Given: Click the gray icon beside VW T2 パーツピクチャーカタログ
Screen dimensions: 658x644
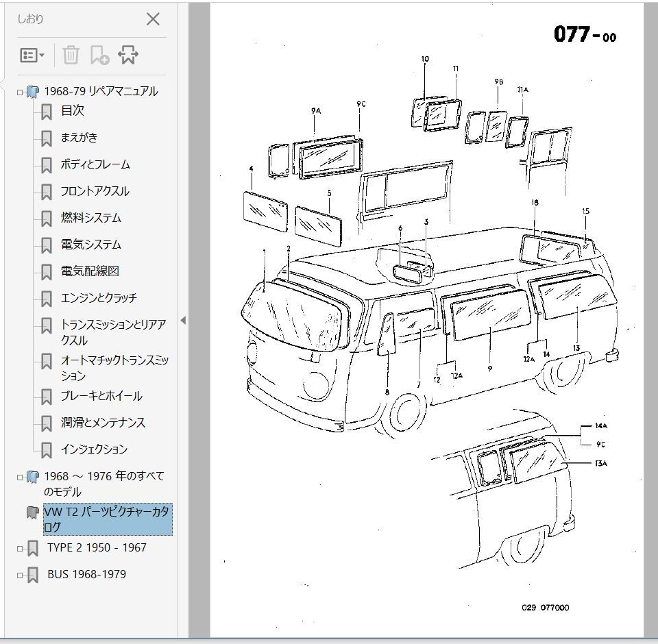Looking at the screenshot, I should pos(33,512).
